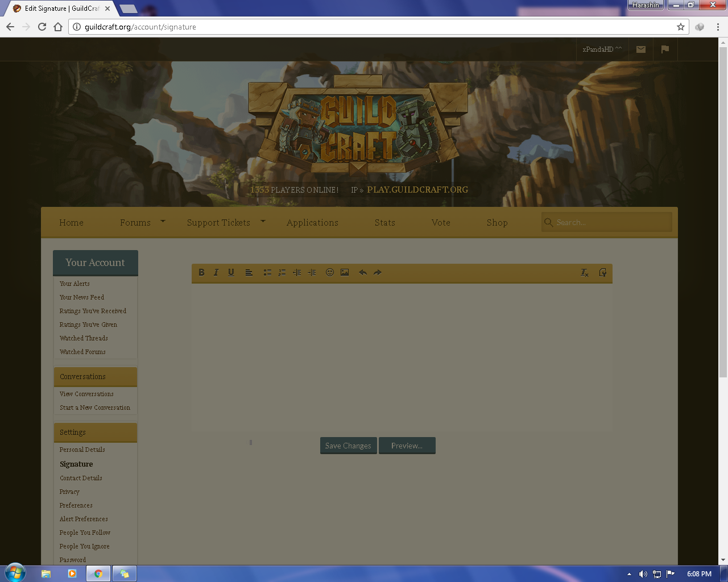Click the indent icon in editor
Image resolution: width=728 pixels, height=582 pixels.
click(x=312, y=273)
